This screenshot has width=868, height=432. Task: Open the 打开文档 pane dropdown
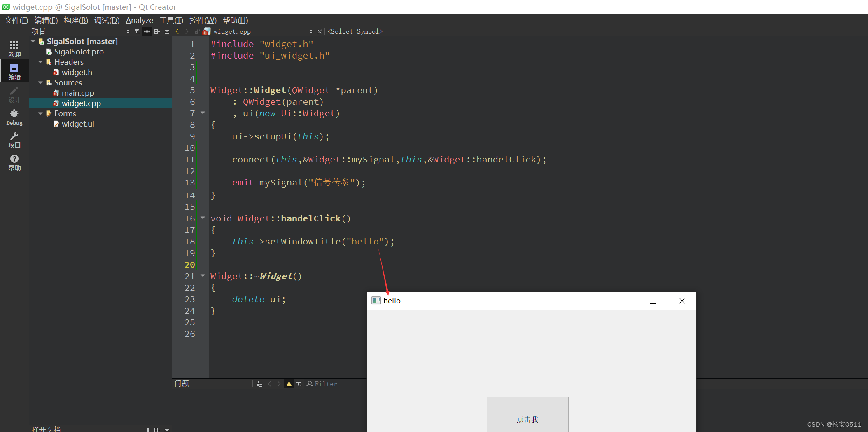click(148, 429)
